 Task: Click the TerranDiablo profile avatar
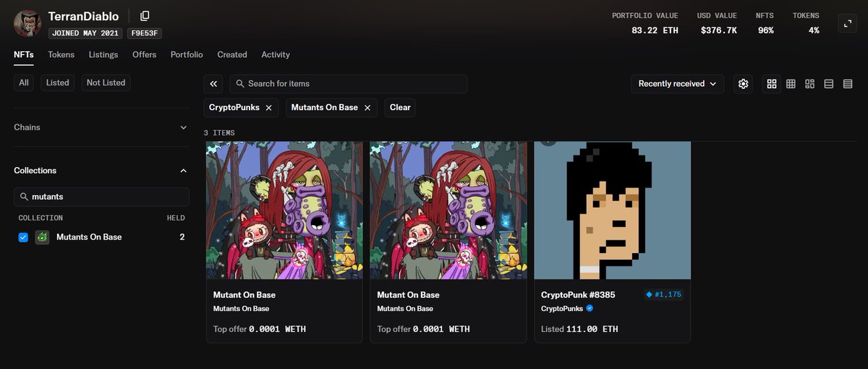pos(27,24)
